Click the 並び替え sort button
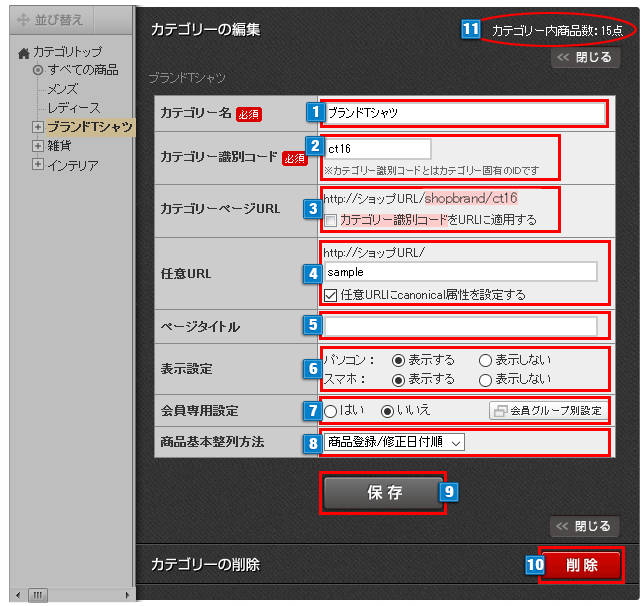The height and width of the screenshot is (606, 643). pos(52,19)
